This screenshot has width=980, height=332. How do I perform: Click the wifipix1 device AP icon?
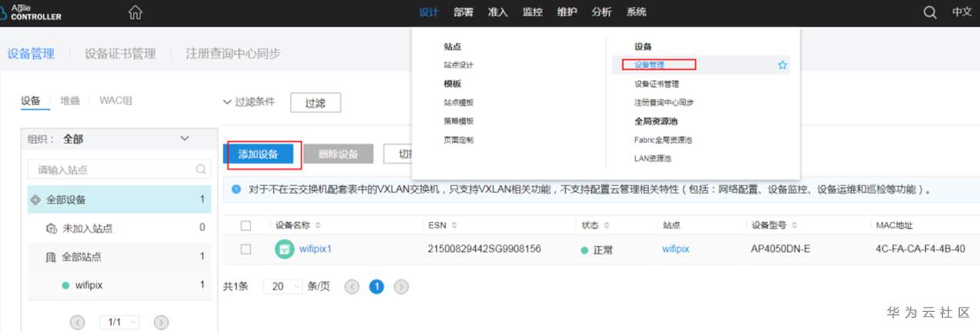coord(285,249)
